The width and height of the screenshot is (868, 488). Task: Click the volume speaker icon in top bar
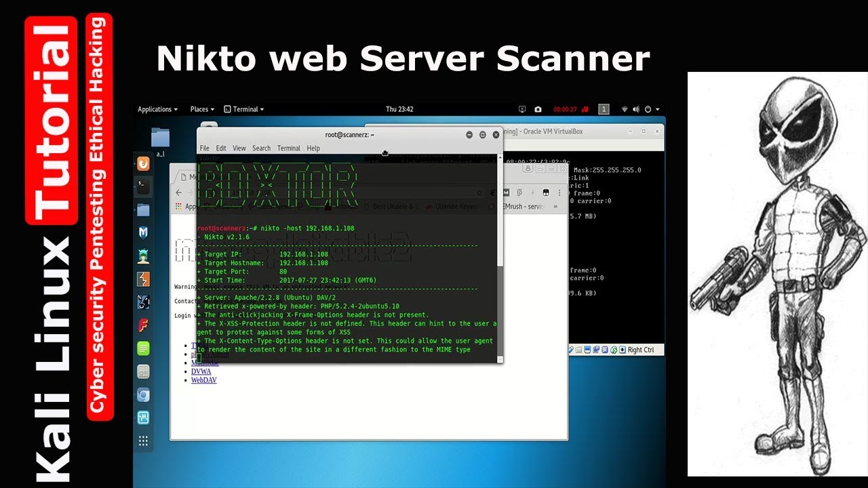click(x=636, y=109)
